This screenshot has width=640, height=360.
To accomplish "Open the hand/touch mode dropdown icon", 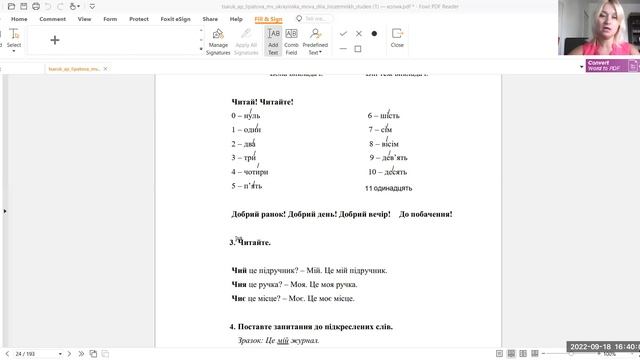I will [x=75, y=7].
